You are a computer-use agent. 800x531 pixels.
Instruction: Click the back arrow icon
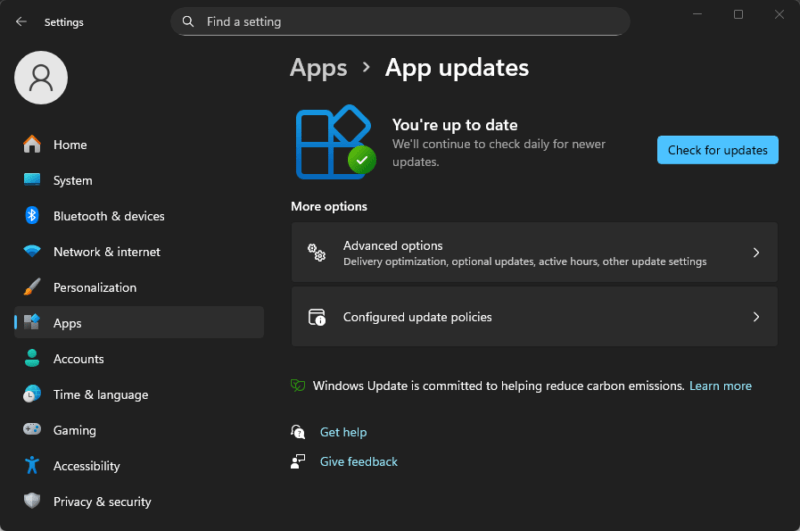click(21, 21)
